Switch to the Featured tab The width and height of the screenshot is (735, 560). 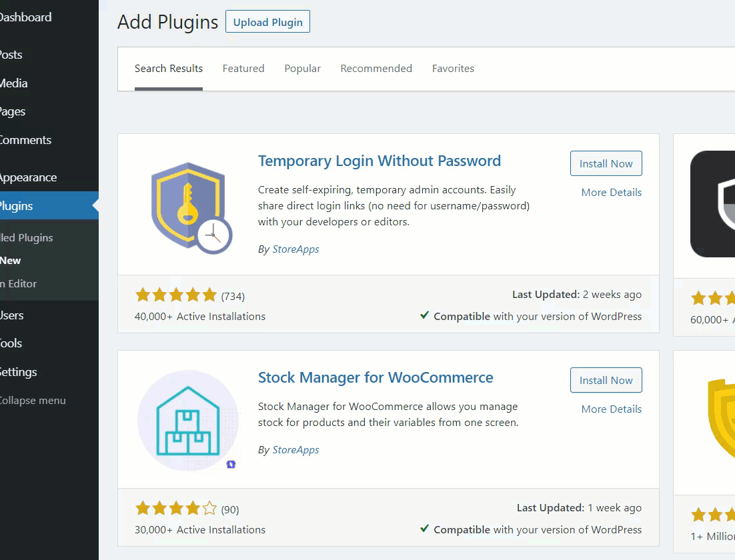click(243, 69)
